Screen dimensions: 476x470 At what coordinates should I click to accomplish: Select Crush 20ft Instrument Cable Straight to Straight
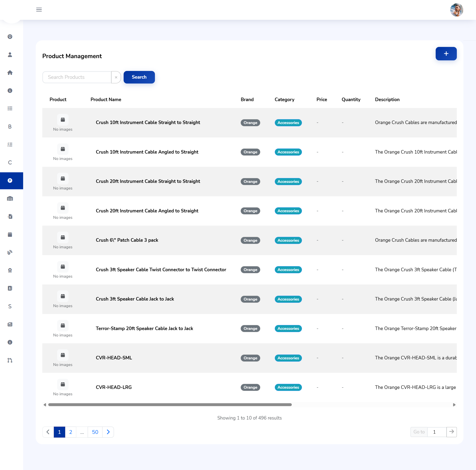point(148,181)
